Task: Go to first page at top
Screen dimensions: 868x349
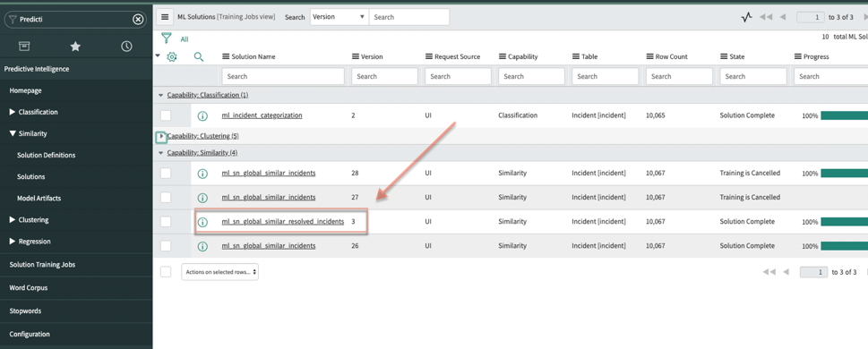Action: (x=766, y=17)
